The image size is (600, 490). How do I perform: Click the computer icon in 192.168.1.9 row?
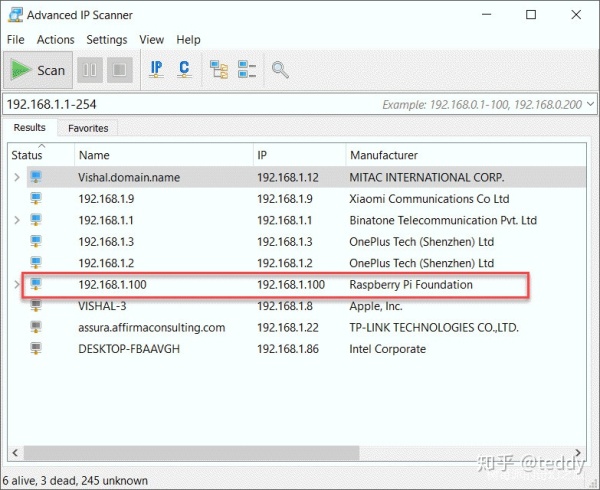36,199
